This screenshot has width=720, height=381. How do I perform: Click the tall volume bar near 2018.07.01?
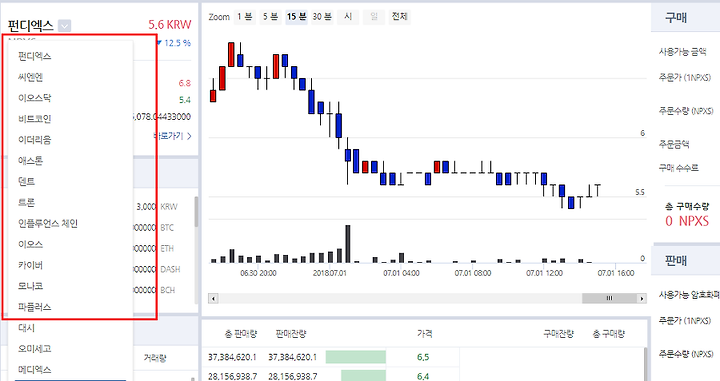click(348, 244)
